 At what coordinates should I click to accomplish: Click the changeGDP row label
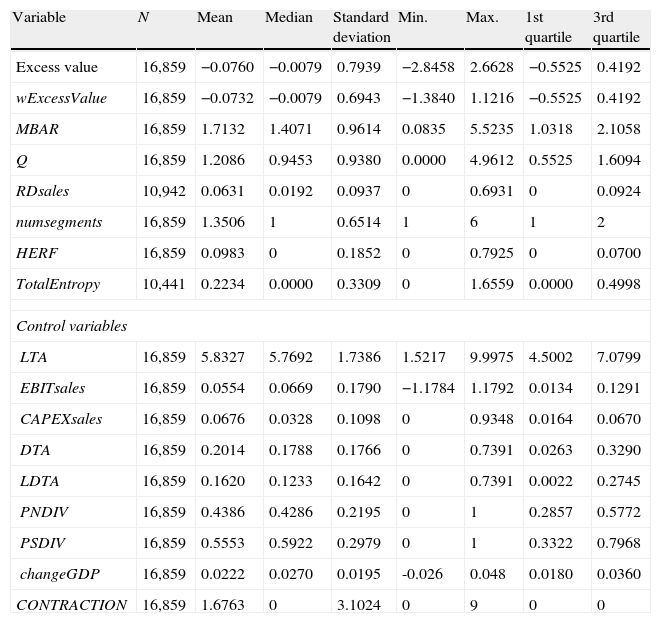59,574
